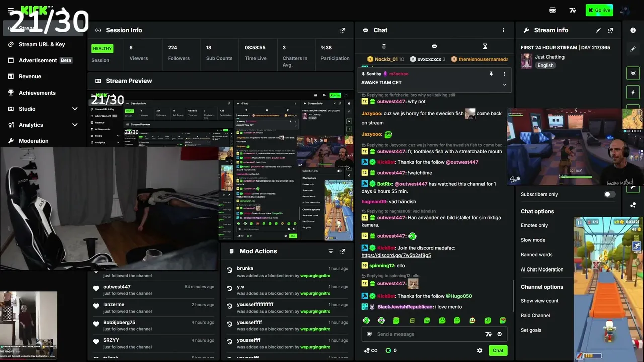
Task: Open the hamburger menu in top bar
Action: coord(11,10)
